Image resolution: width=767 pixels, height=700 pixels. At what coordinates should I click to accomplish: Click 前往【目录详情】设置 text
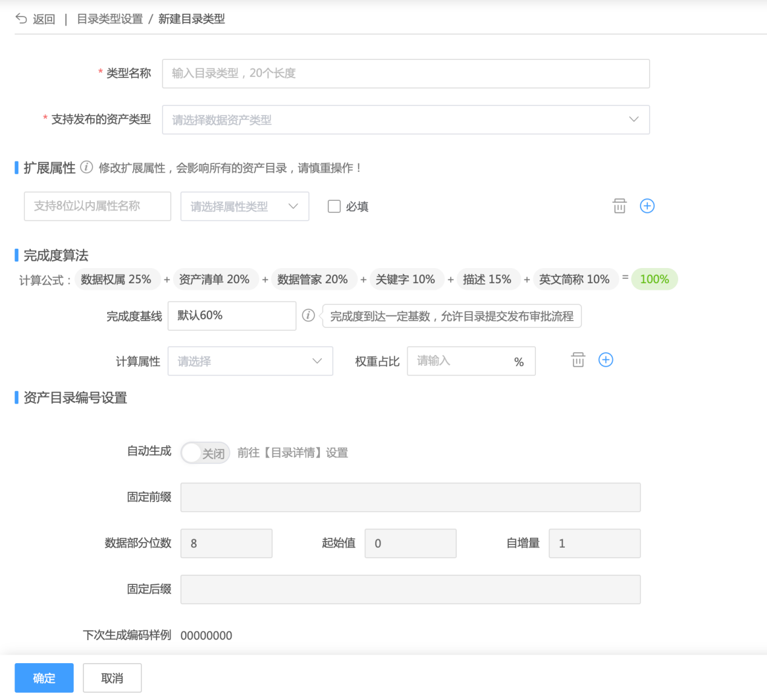(x=293, y=453)
